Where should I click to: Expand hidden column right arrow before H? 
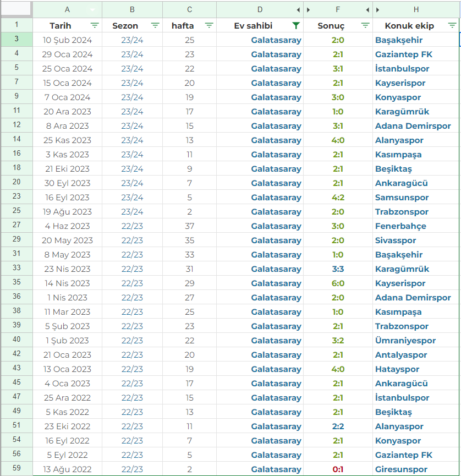coord(377,10)
